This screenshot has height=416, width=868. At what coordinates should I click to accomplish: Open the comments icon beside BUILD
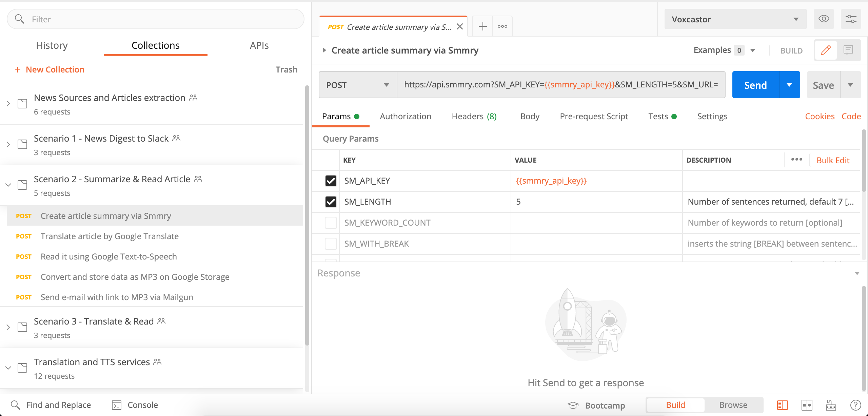(x=848, y=50)
